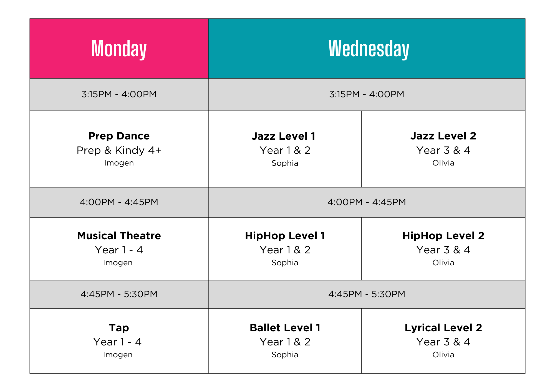The image size is (555, 392).
Task: Select Wednesday's 3:15PM - 4:00PM time slot
Action: [x=367, y=94]
